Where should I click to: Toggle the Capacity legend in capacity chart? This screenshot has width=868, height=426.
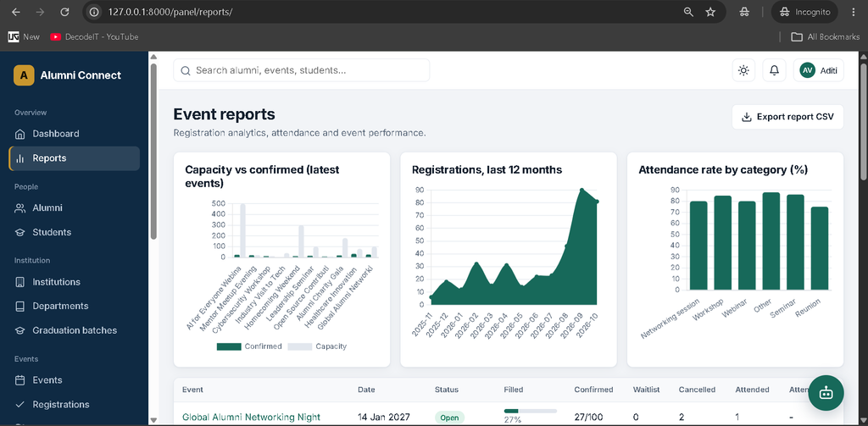317,346
